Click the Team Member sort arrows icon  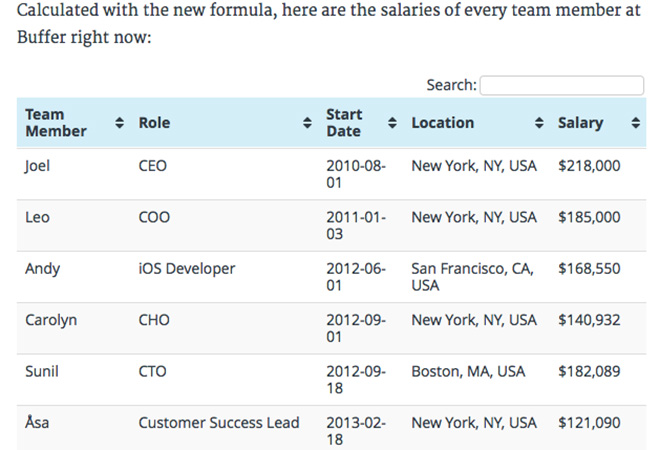click(x=120, y=123)
